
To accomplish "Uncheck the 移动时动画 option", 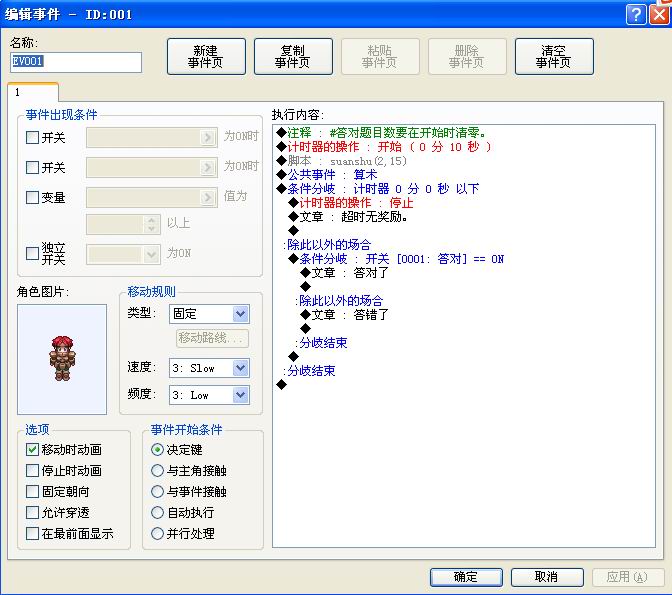I will click(33, 449).
